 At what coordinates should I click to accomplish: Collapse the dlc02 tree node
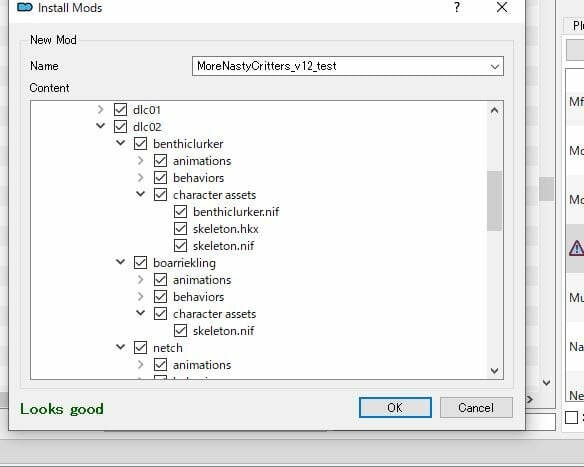click(101, 126)
